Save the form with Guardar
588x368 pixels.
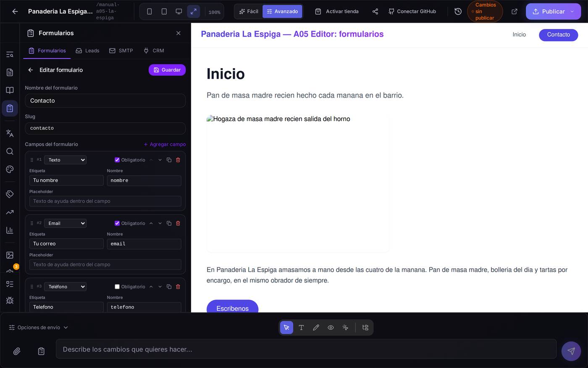click(x=167, y=70)
